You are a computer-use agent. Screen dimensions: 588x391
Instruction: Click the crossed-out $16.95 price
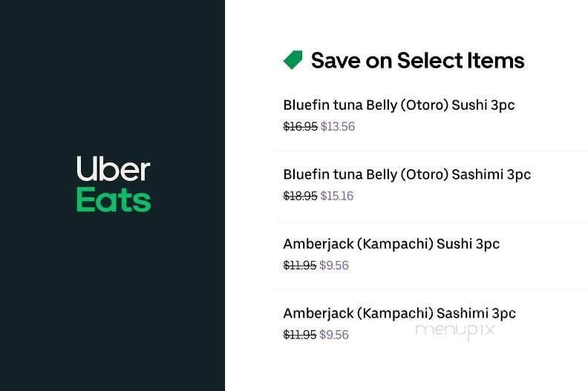[x=300, y=127]
